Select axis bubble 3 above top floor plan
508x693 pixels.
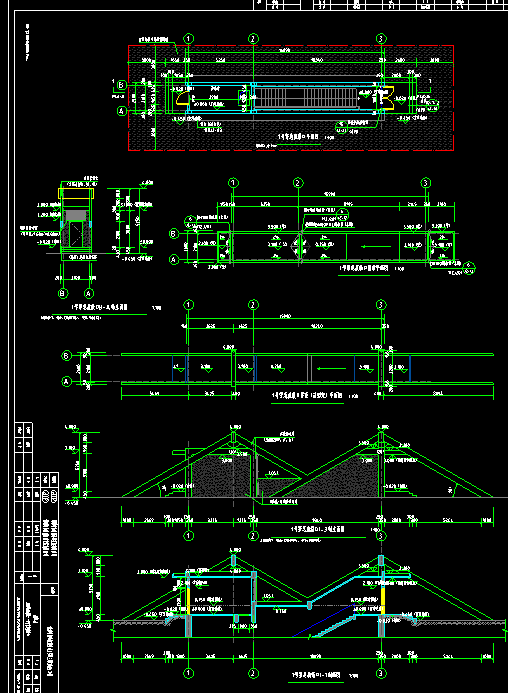pyautogui.click(x=381, y=39)
